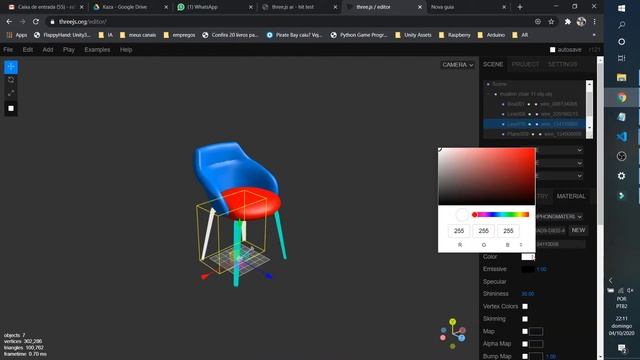Click the black Emissive color swatch

[528, 269]
